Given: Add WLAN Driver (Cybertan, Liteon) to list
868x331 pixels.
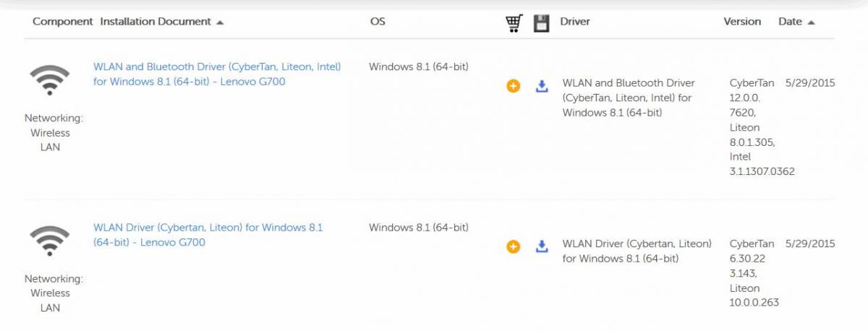Looking at the screenshot, I should 514,246.
